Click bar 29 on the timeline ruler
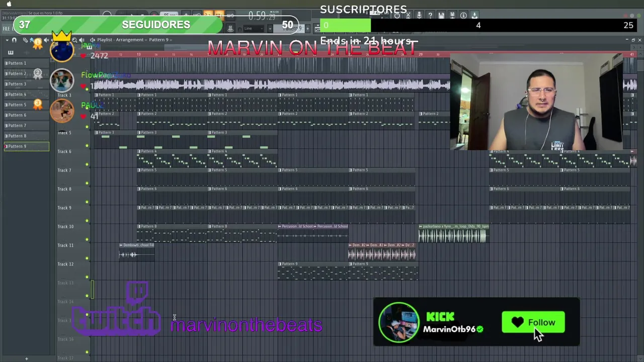644x362 pixels. (421, 54)
